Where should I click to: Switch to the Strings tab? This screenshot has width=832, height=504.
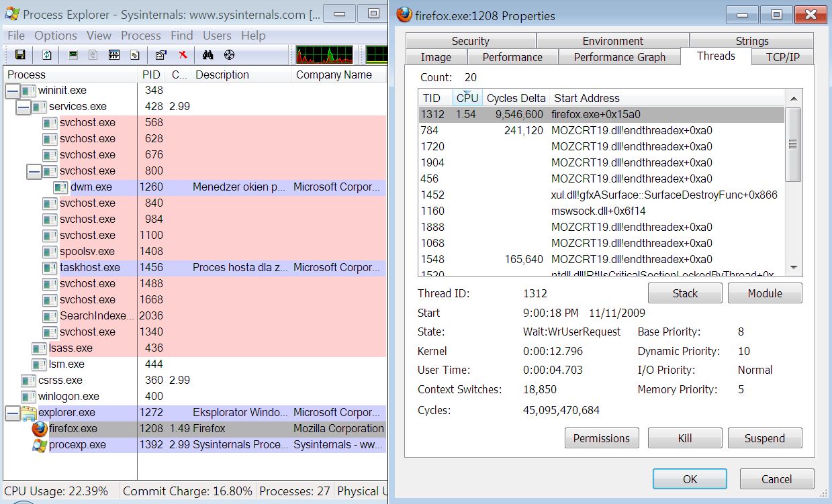click(751, 41)
